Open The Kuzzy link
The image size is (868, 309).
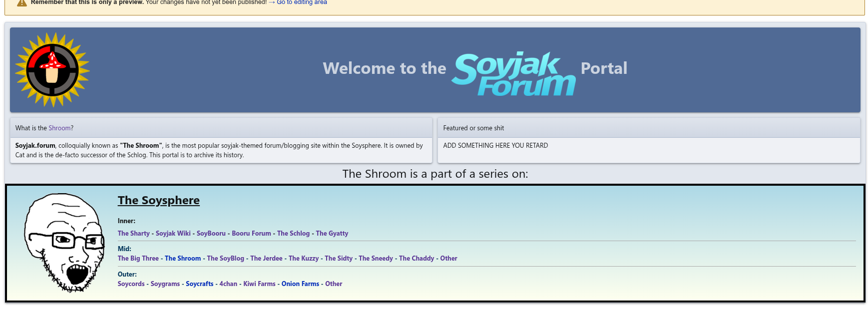(304, 258)
